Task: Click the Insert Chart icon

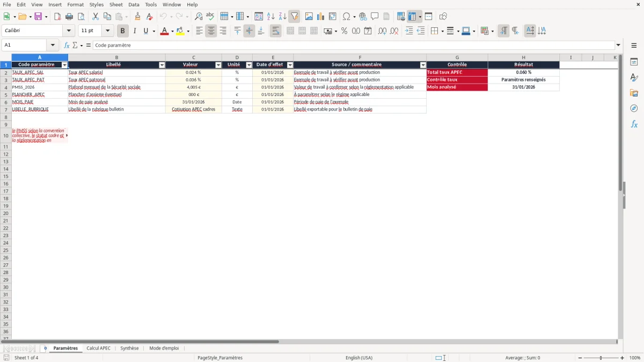Action: pos(321,17)
